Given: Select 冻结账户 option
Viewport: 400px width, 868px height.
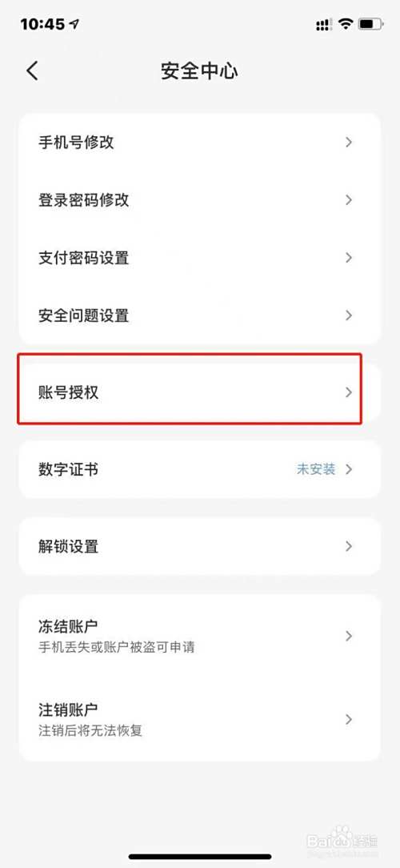Looking at the screenshot, I should tap(200, 636).
